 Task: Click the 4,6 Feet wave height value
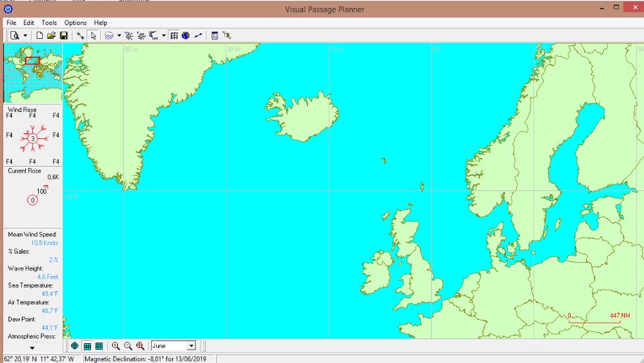click(47, 277)
